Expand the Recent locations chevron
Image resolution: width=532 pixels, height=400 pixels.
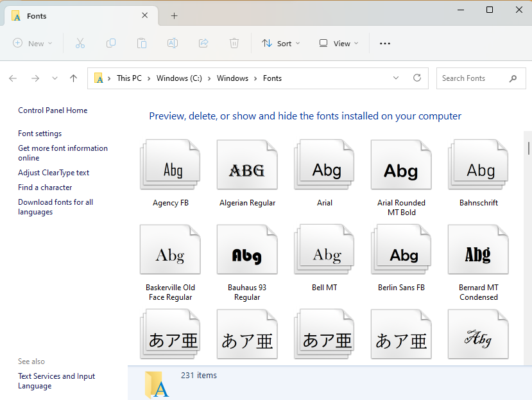tap(55, 78)
